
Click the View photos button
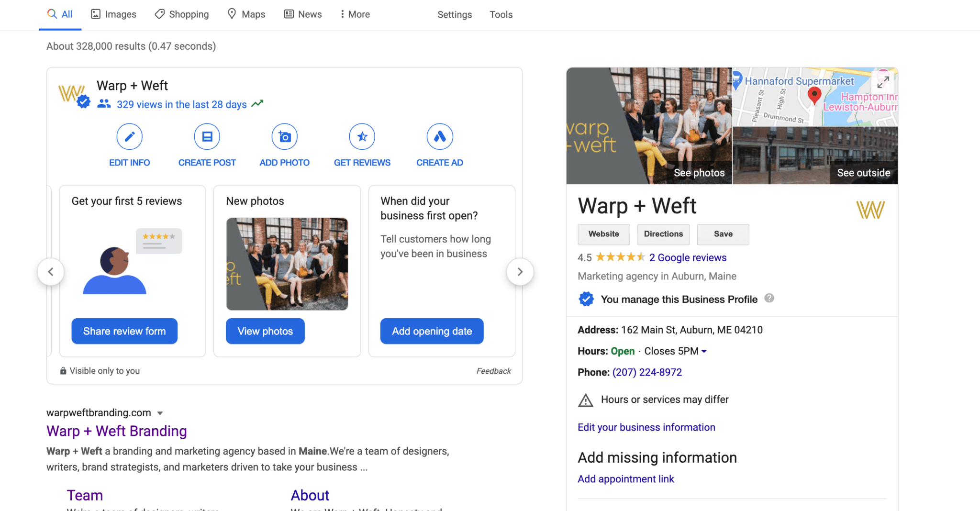(265, 331)
